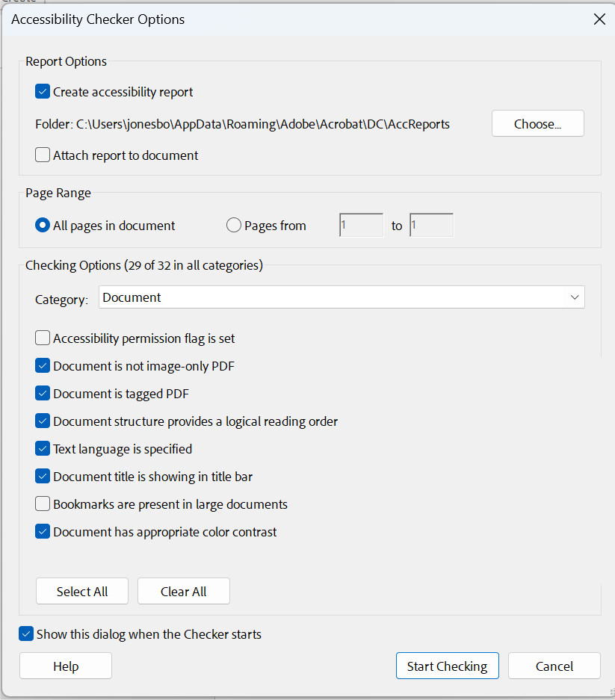Screen dimensions: 615x700
Task: Toggle Show this dialog when Checker starts
Action: (x=26, y=634)
